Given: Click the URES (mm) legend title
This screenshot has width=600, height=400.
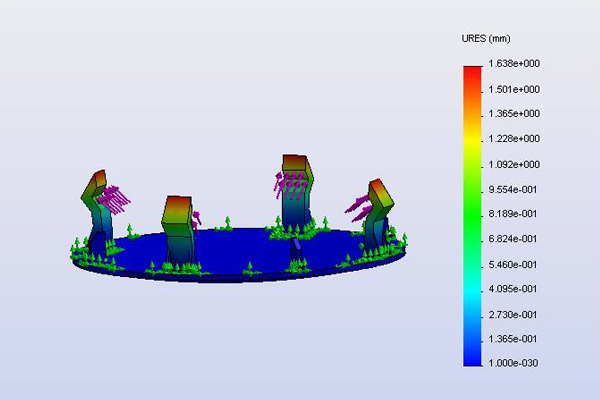Looking at the screenshot, I should (485, 39).
